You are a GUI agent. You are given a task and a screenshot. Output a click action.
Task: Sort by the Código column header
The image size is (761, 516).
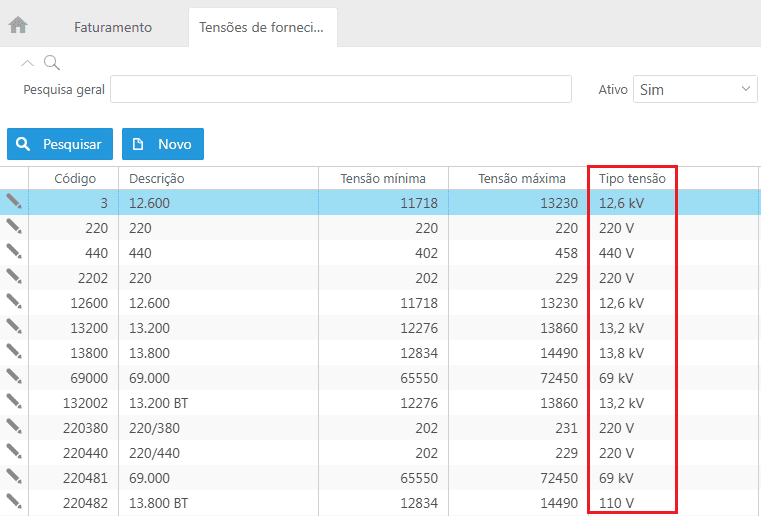pyautogui.click(x=74, y=178)
